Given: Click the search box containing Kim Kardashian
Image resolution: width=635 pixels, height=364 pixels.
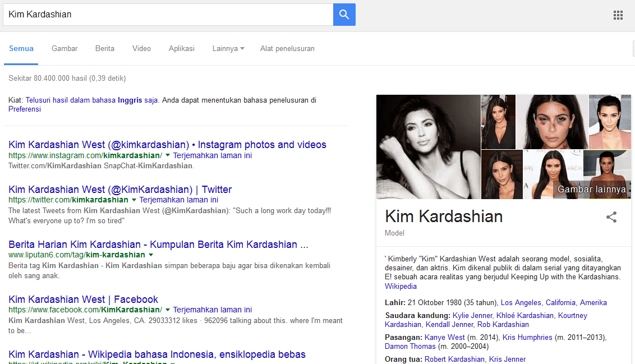Looking at the screenshot, I should (x=168, y=15).
